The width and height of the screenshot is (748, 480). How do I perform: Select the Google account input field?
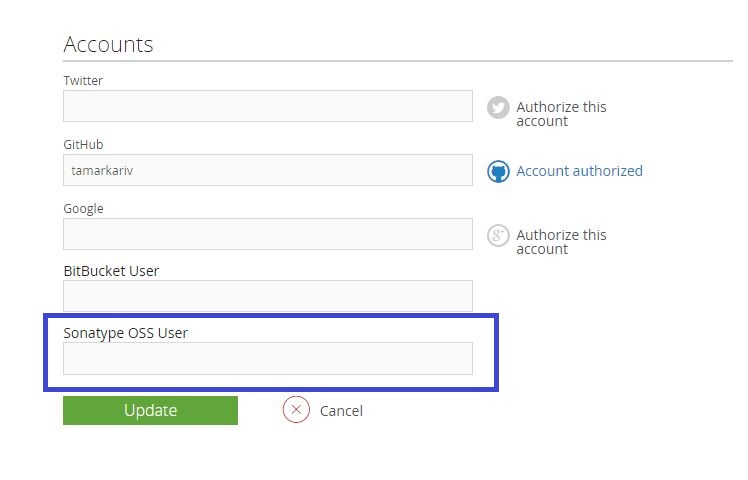coord(267,234)
